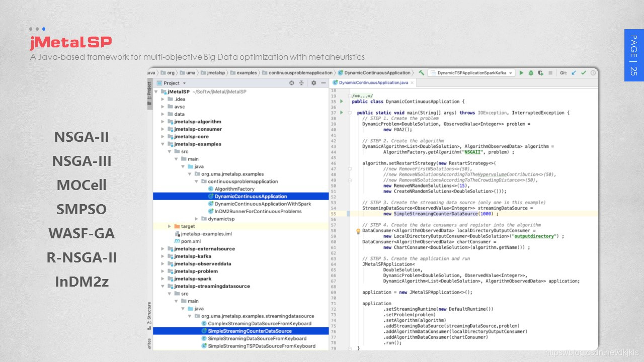
Task: Click the Build project hammer icon
Action: [421, 73]
